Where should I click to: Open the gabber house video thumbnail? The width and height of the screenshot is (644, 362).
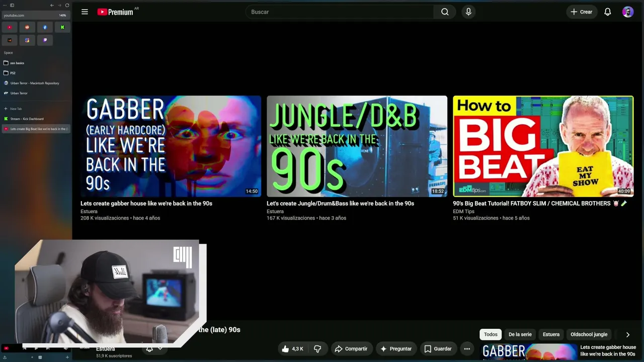tap(171, 146)
